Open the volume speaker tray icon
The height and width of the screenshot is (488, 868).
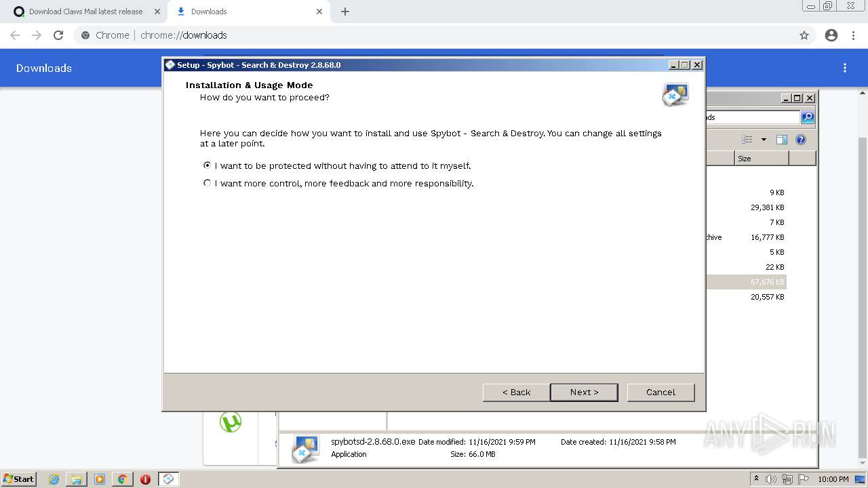click(771, 479)
